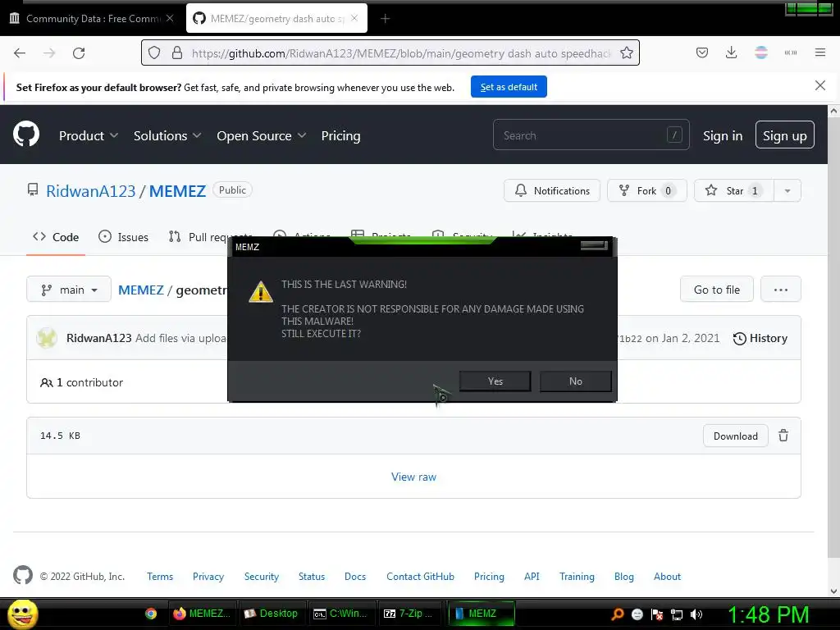The image size is (840, 630).
Task: Expand the Product menu
Action: [x=89, y=135]
